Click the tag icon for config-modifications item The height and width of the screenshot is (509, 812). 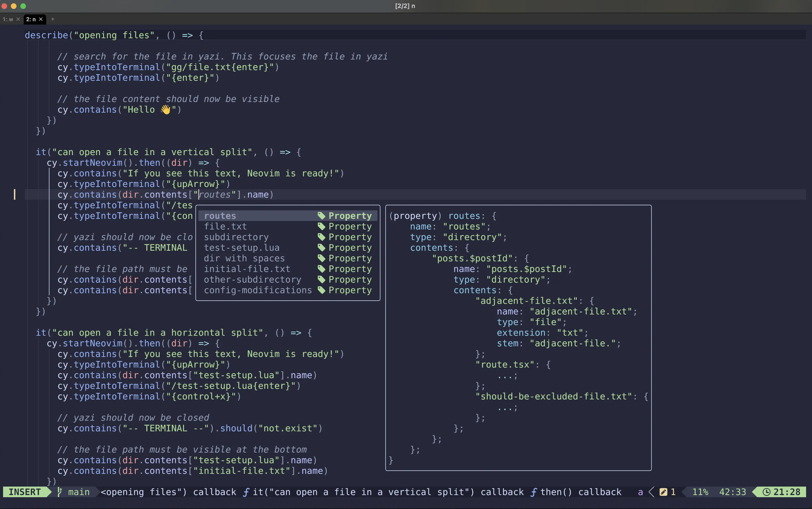tap(321, 290)
